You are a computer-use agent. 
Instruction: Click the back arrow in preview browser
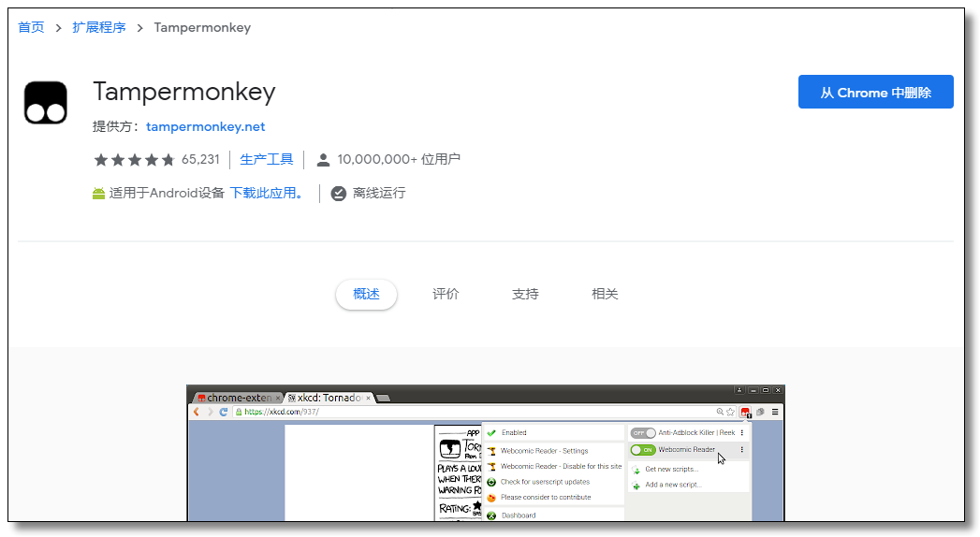pyautogui.click(x=197, y=412)
